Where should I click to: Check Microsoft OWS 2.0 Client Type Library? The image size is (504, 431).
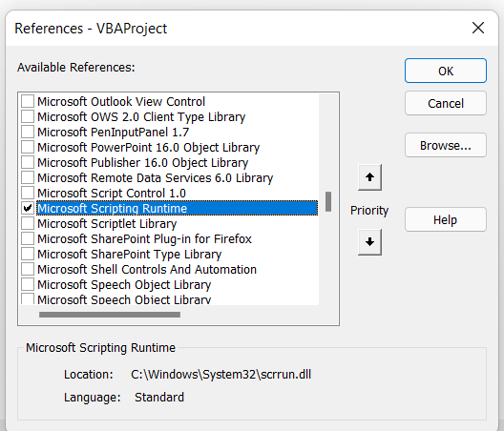point(28,116)
